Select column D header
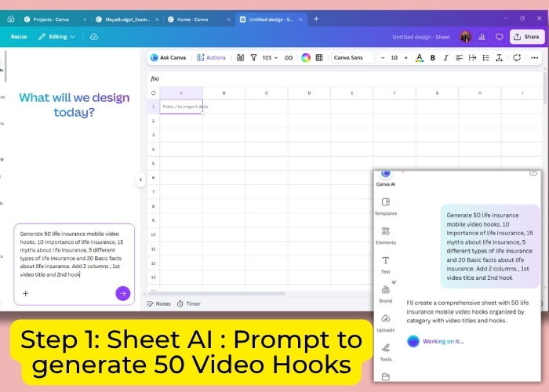This screenshot has width=549, height=392. click(x=309, y=93)
